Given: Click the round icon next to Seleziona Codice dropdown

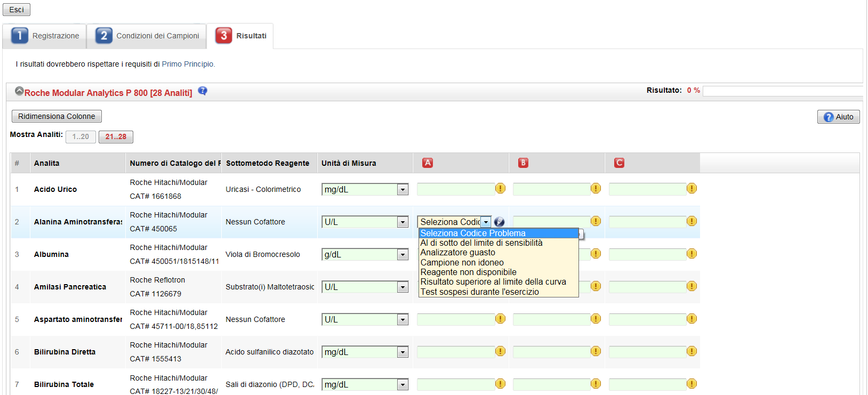Looking at the screenshot, I should (x=499, y=222).
